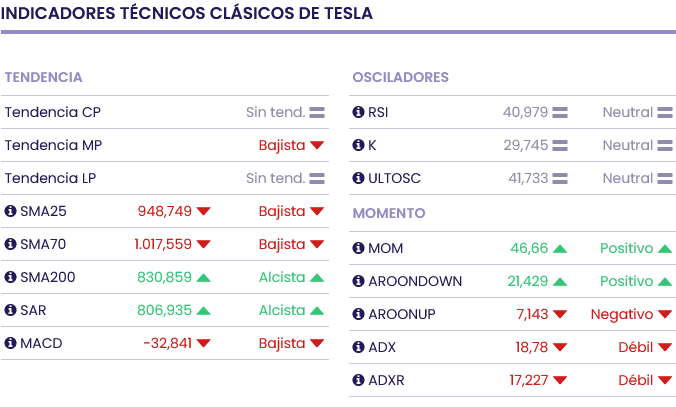Click the info icon next to SMA200
The height and width of the screenshot is (407, 676).
pos(11,277)
